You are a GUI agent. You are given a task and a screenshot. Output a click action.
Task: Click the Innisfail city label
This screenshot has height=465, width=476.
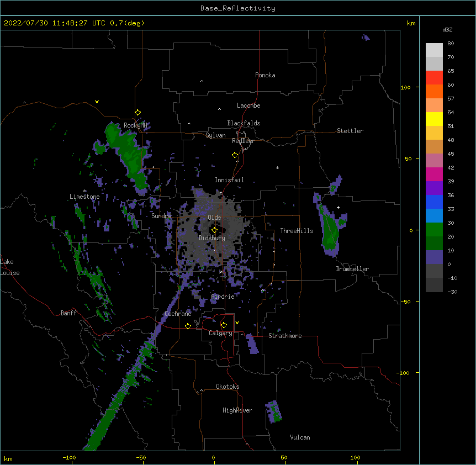click(229, 180)
